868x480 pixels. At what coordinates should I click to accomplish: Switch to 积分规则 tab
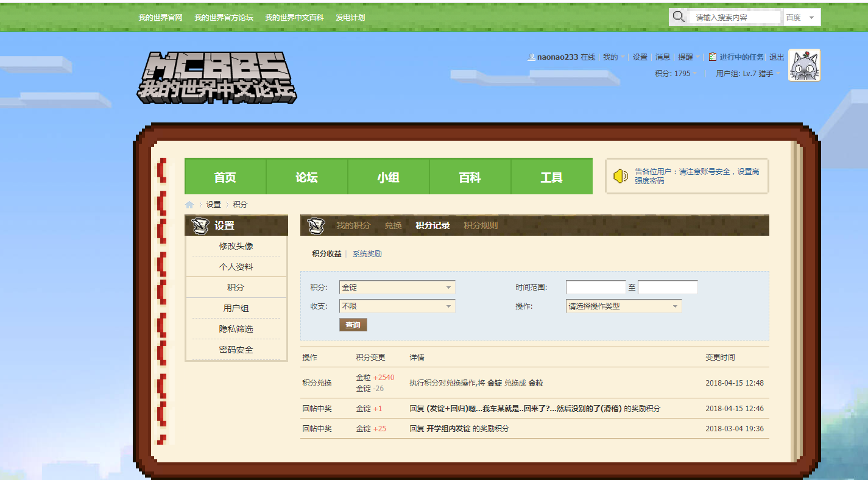pos(481,225)
